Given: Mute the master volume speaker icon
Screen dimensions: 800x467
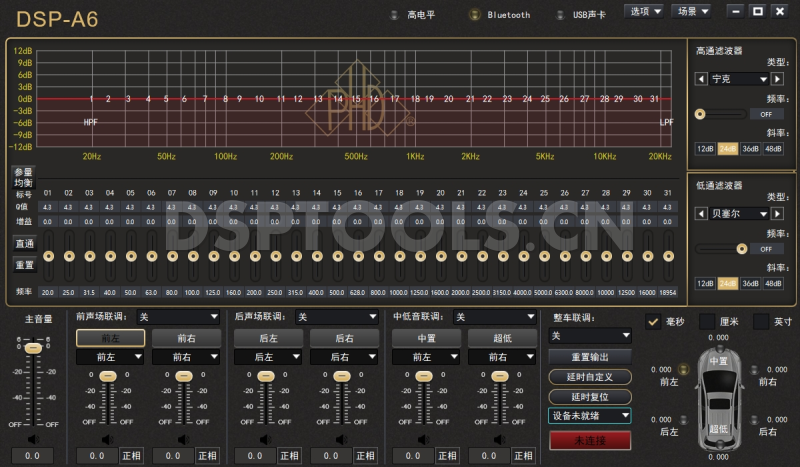Looking at the screenshot, I should [33, 438].
